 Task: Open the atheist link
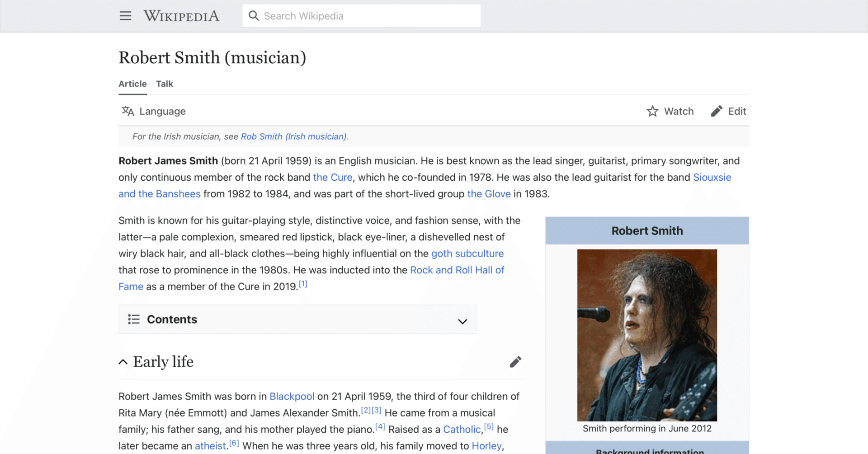pyautogui.click(x=210, y=446)
